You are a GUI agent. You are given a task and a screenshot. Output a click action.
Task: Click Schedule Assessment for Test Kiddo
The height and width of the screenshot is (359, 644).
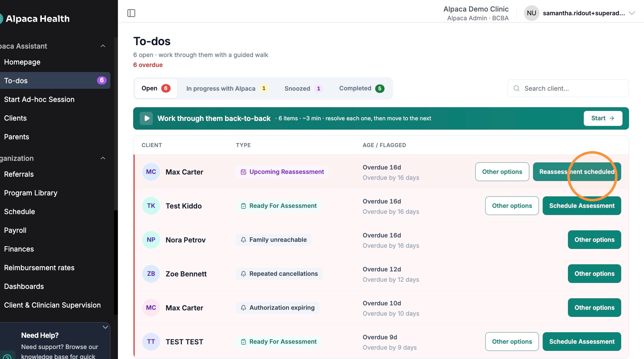coord(582,206)
